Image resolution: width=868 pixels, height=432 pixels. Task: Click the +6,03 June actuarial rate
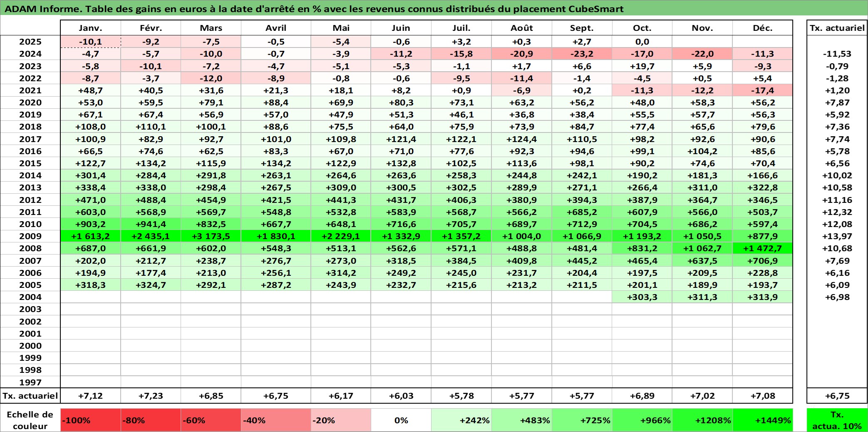pos(401,396)
